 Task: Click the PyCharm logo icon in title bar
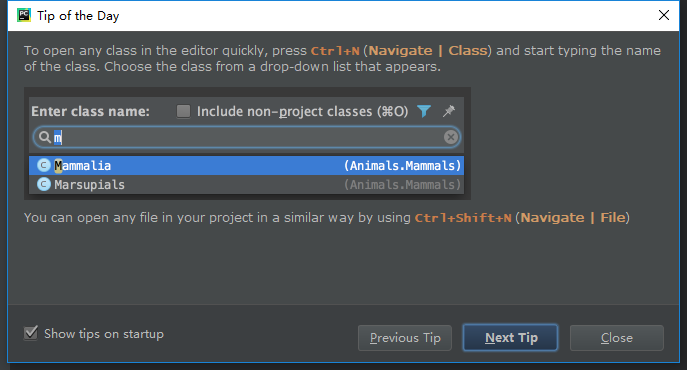point(24,15)
